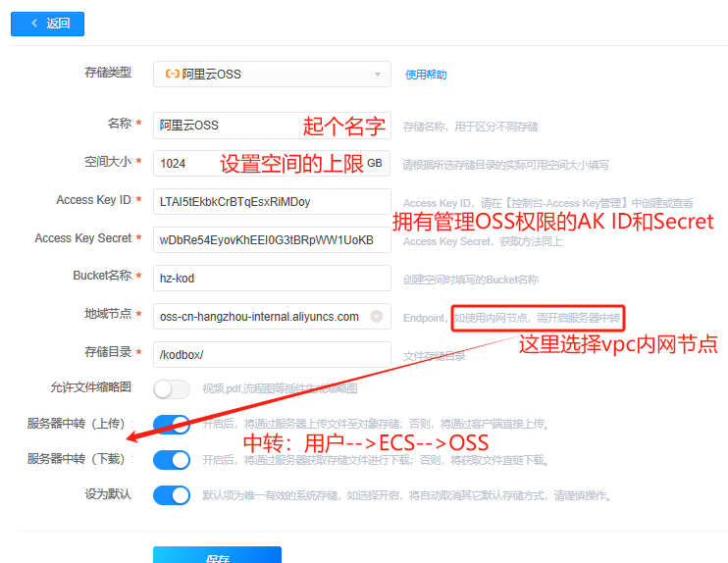Toggle 服务器中转（下载）switch
The image size is (728, 563).
click(172, 460)
